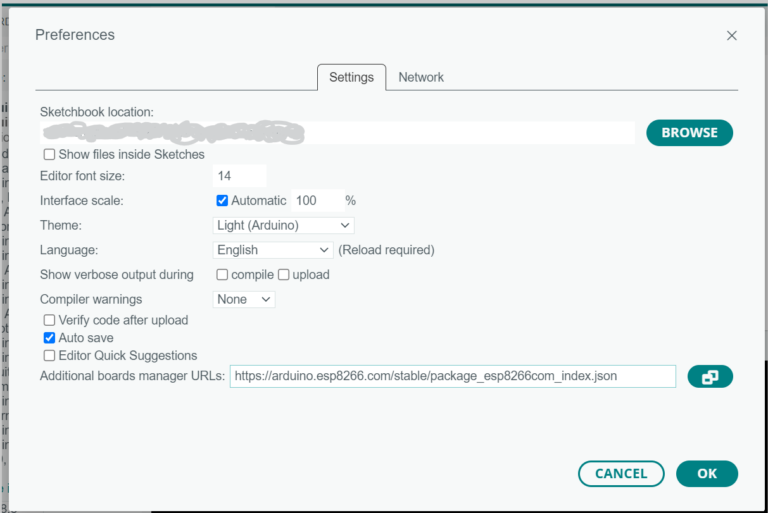Viewport: 768px width, 513px height.
Task: Click the interface scale percentage field
Action: (317, 201)
